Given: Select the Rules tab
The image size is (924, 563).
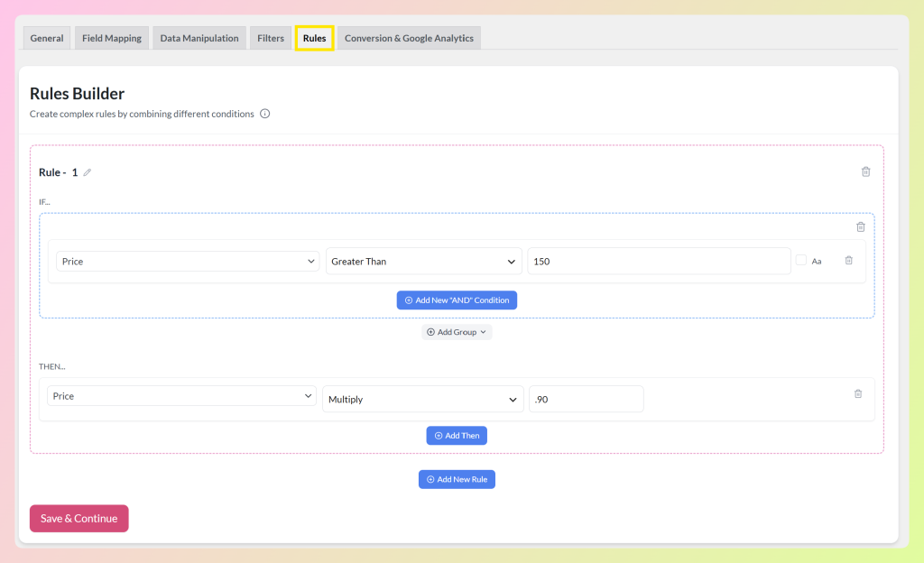Looking at the screenshot, I should [x=315, y=38].
